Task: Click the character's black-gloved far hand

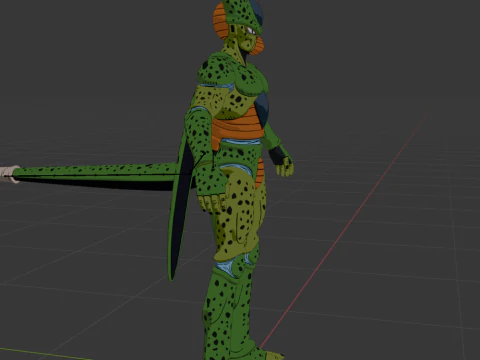Action: [x=282, y=161]
